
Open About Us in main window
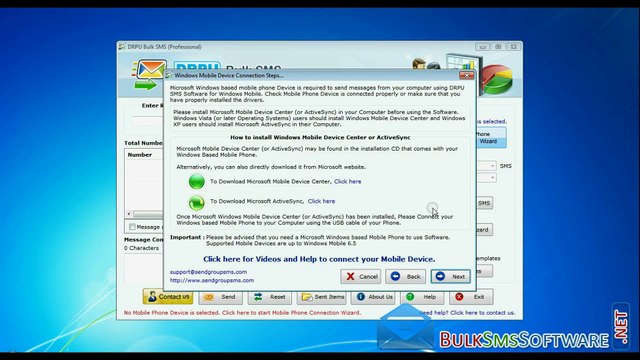(373, 297)
